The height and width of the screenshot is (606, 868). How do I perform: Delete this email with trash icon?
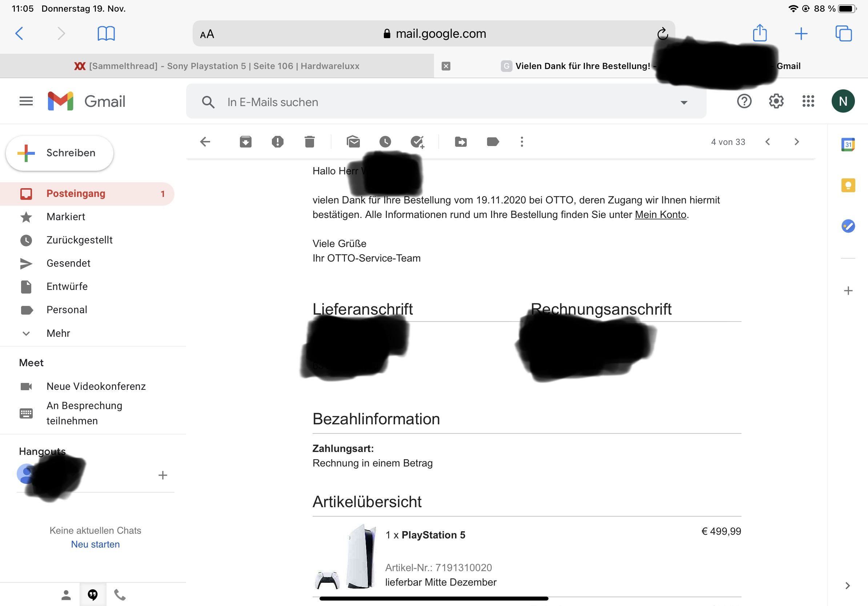pos(310,142)
